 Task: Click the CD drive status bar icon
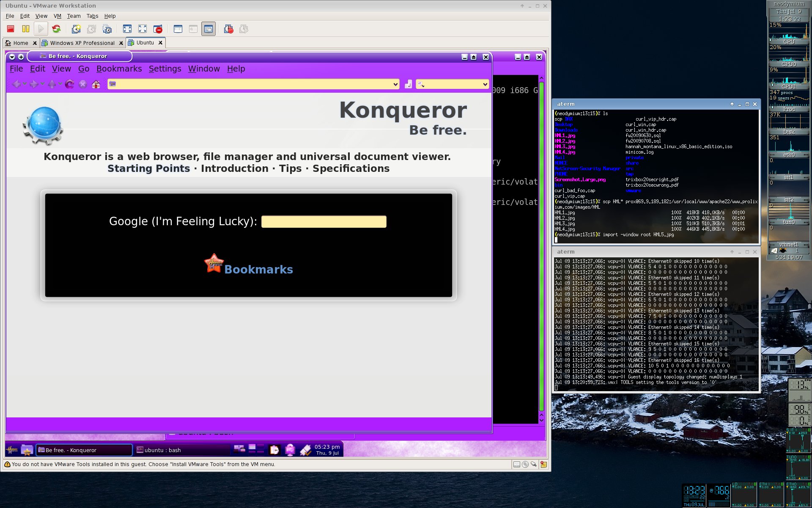click(525, 464)
